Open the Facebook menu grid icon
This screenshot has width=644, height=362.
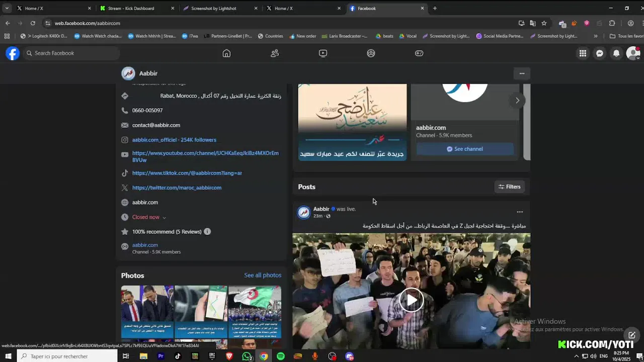(x=583, y=53)
